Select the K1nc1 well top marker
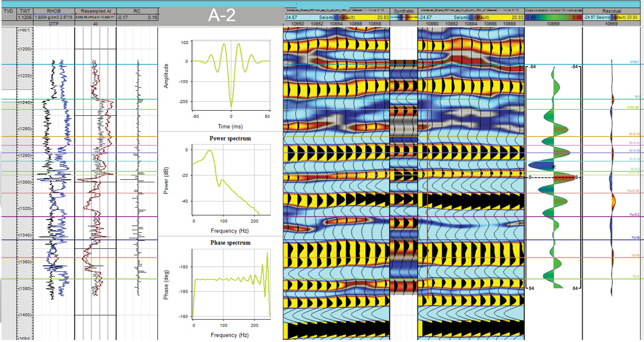Image resolution: width=644 pixels, height=342 pixels. [634, 61]
